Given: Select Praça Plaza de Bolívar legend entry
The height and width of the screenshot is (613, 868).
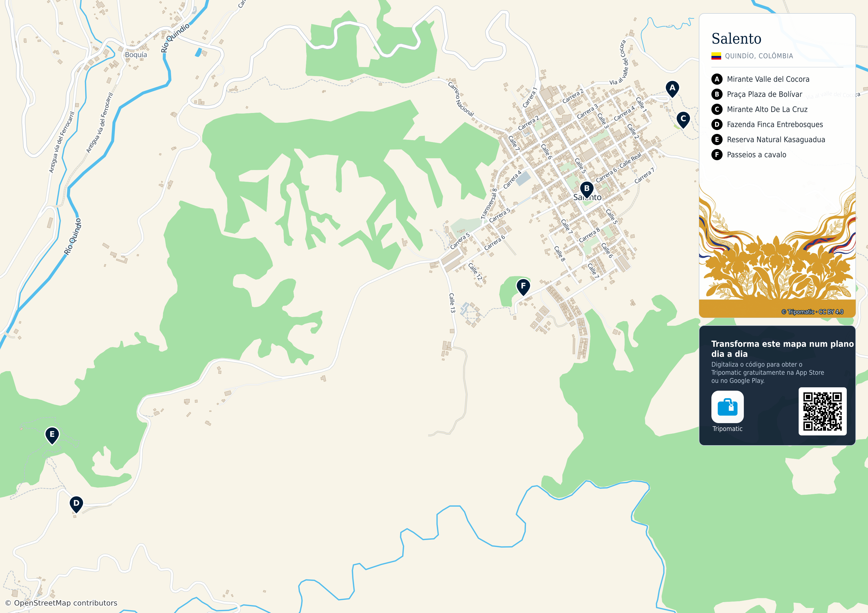Looking at the screenshot, I should [765, 94].
